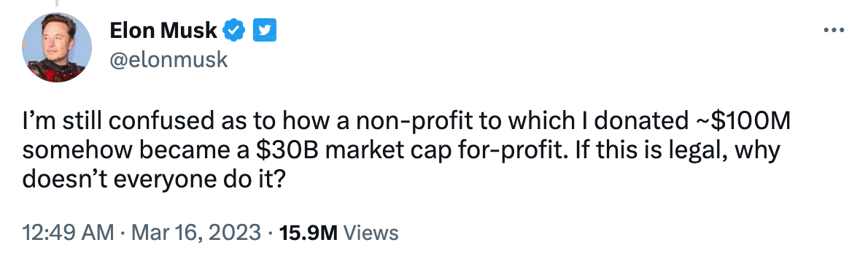Click the thread connector line above the avatar
The width and height of the screenshot is (868, 264).
click(56, 4)
